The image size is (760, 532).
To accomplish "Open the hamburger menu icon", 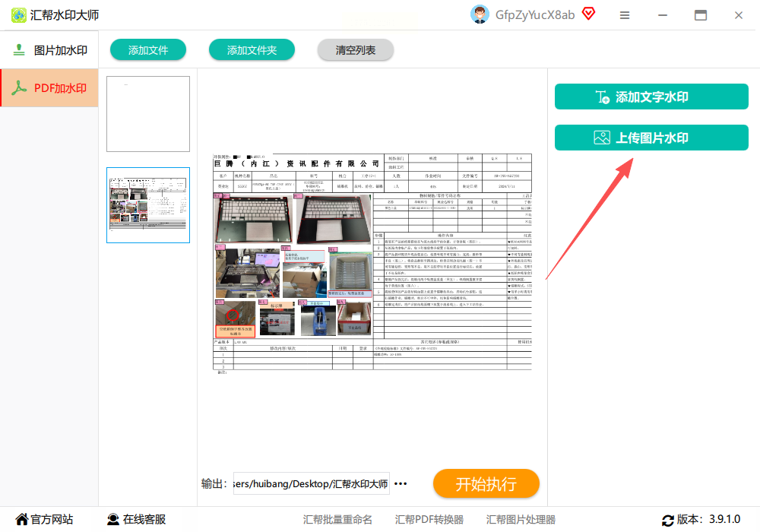I will (x=625, y=15).
